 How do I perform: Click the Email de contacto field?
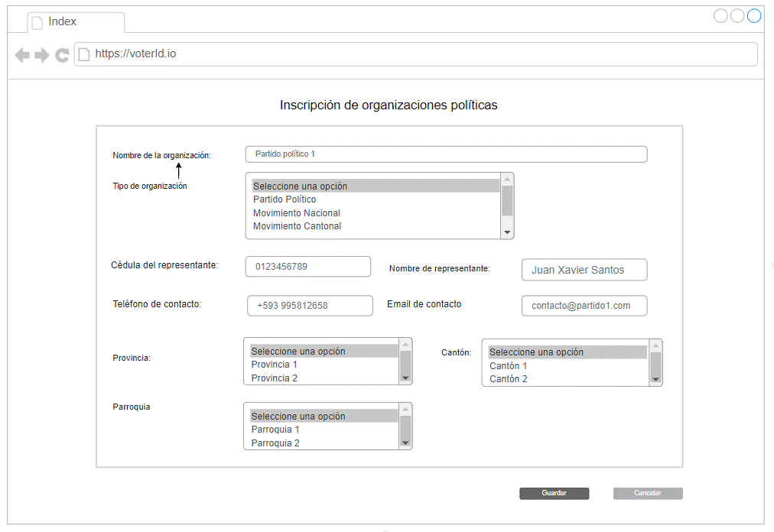coord(584,306)
